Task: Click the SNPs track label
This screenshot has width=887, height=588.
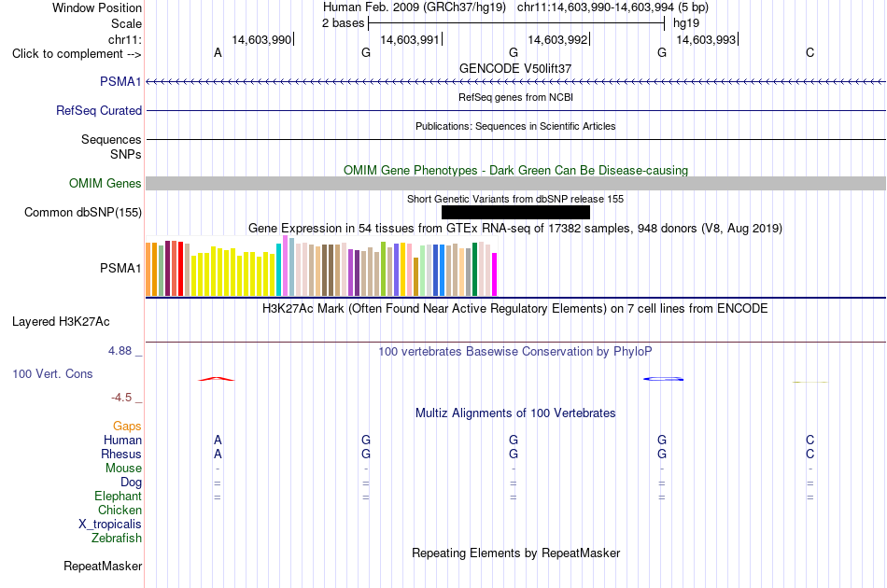Action: (126, 154)
